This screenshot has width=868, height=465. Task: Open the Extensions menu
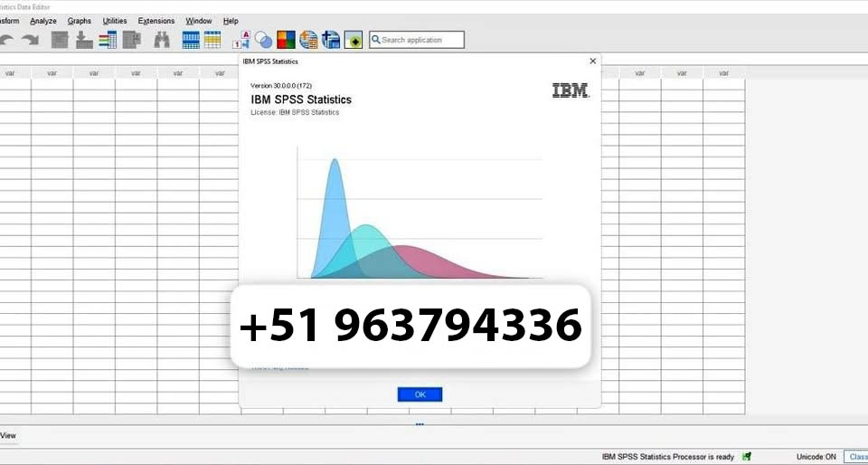tap(156, 21)
